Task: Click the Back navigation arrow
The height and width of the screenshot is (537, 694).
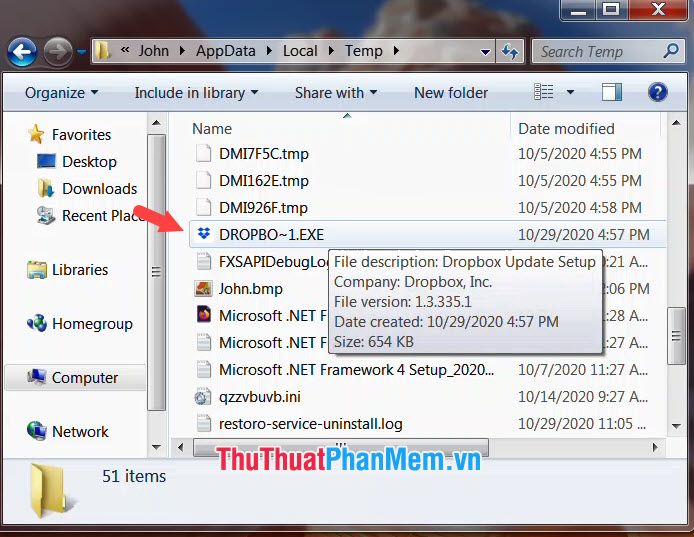Action: 22,52
